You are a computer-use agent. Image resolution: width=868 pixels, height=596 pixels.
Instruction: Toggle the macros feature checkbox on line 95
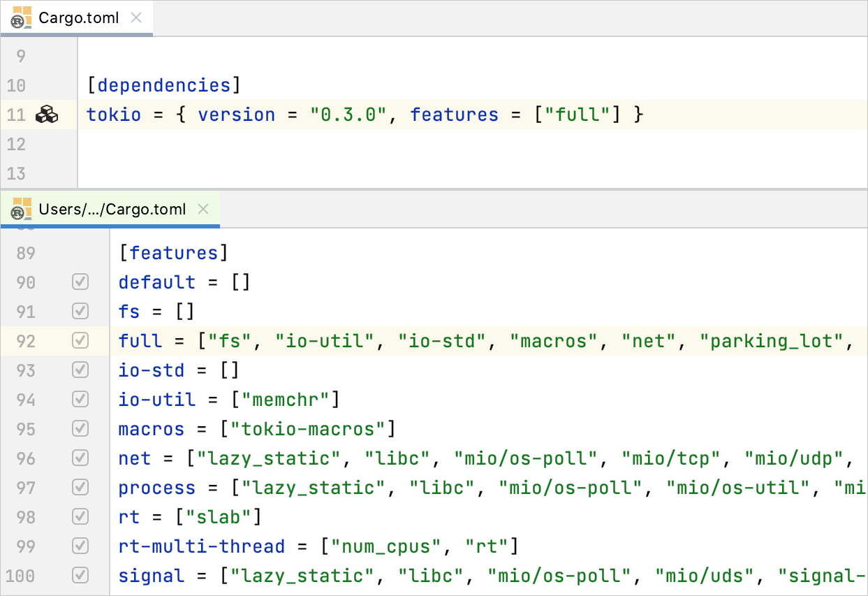coord(80,429)
